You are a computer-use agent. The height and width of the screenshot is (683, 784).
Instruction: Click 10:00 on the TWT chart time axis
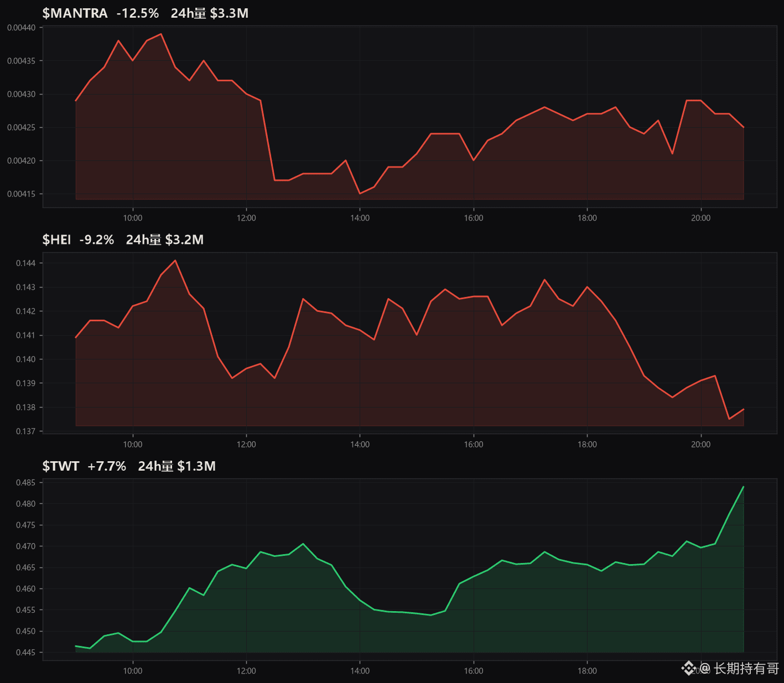(133, 671)
